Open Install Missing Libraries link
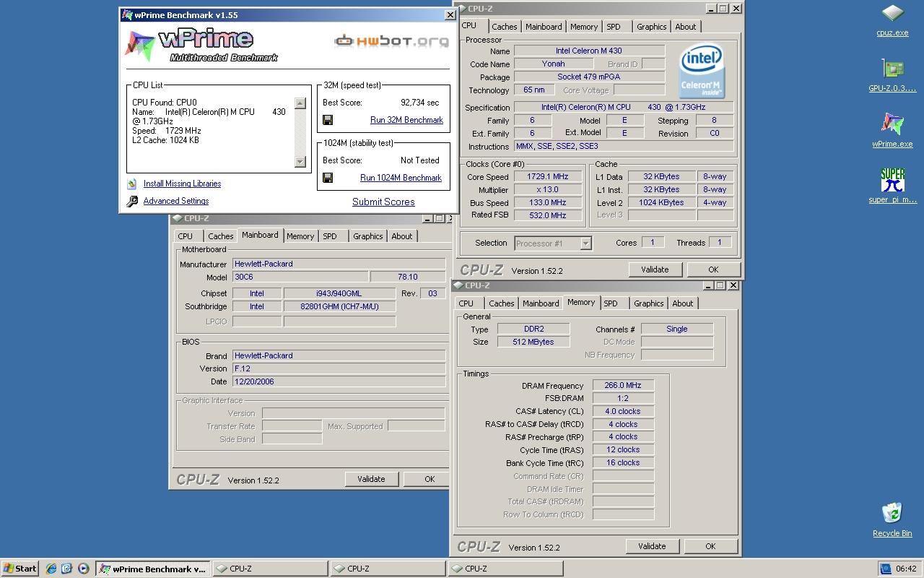 point(182,184)
